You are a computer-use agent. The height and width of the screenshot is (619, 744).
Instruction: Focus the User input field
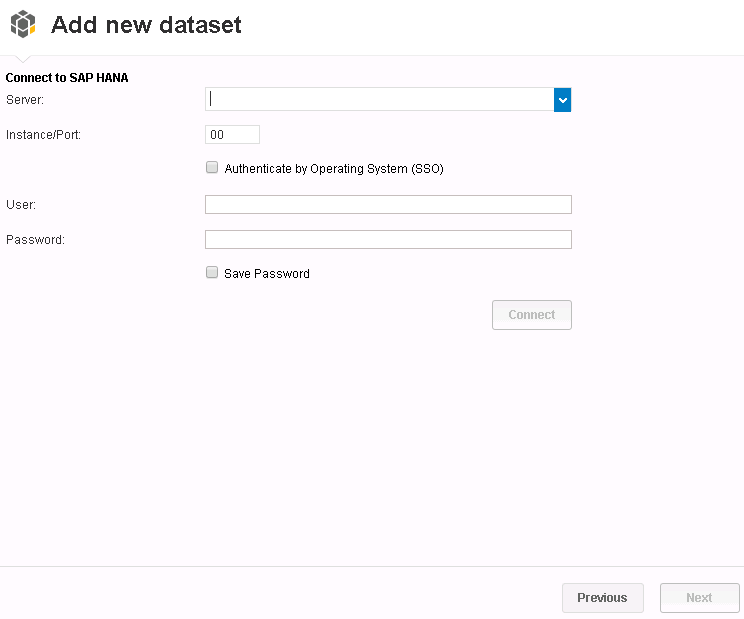click(x=388, y=204)
